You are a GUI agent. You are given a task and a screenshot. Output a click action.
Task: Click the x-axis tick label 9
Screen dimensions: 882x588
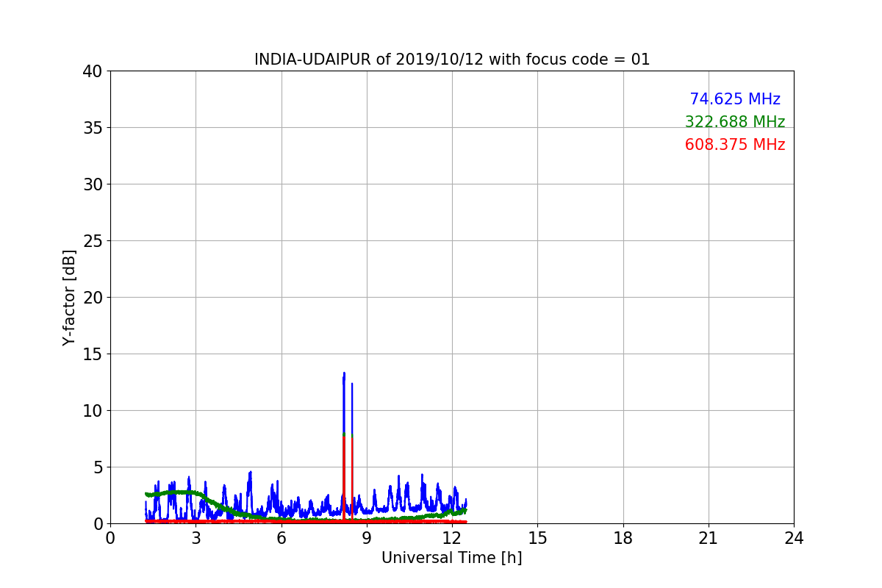(x=367, y=538)
